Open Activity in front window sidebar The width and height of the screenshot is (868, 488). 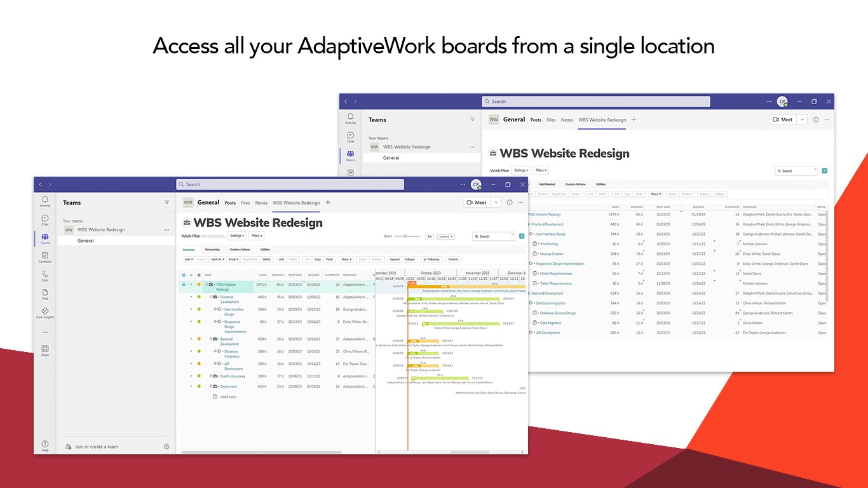(45, 201)
